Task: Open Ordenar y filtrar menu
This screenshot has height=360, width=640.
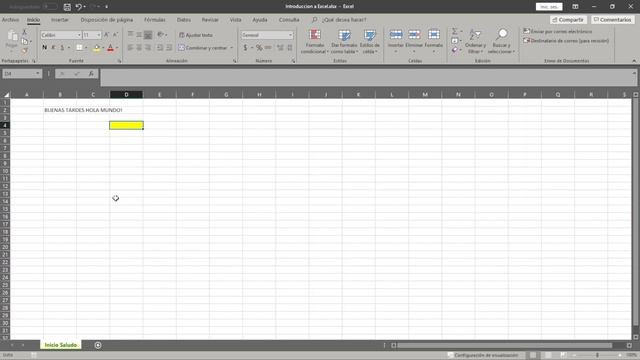Action: 476,41
